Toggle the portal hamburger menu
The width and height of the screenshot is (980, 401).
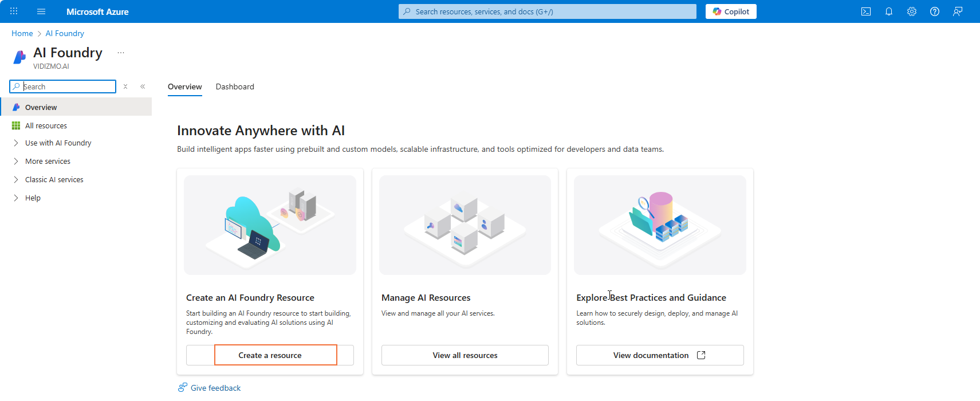[41, 11]
